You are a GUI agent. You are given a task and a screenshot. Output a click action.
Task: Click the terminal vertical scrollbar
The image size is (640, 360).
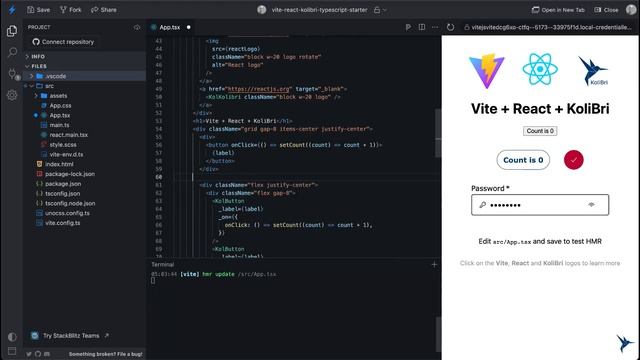pyautogui.click(x=438, y=333)
